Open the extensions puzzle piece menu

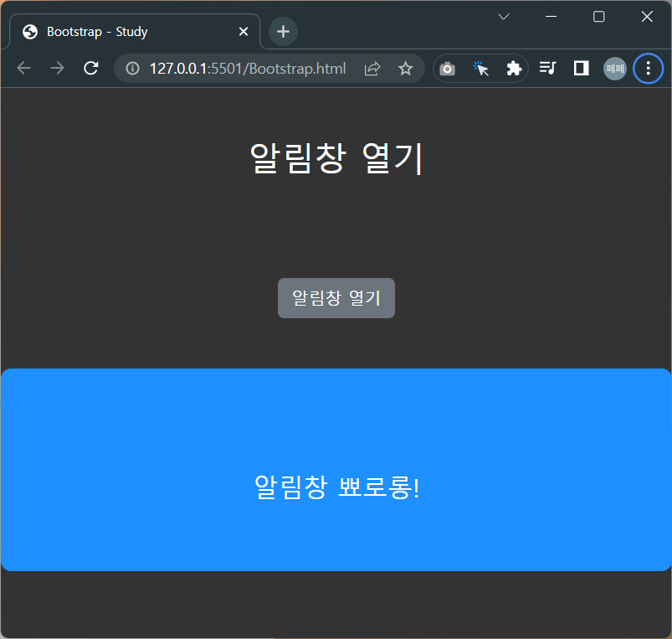[513, 68]
